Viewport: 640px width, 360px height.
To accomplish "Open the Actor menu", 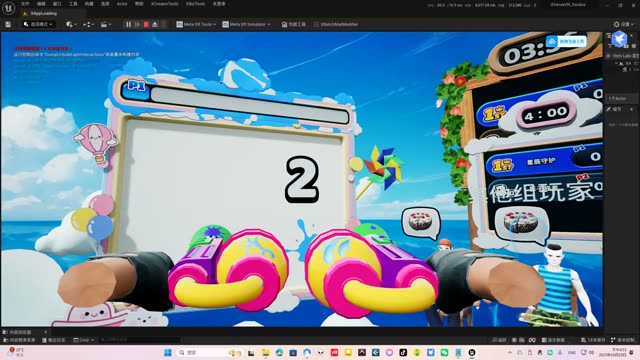I will tap(122, 4).
